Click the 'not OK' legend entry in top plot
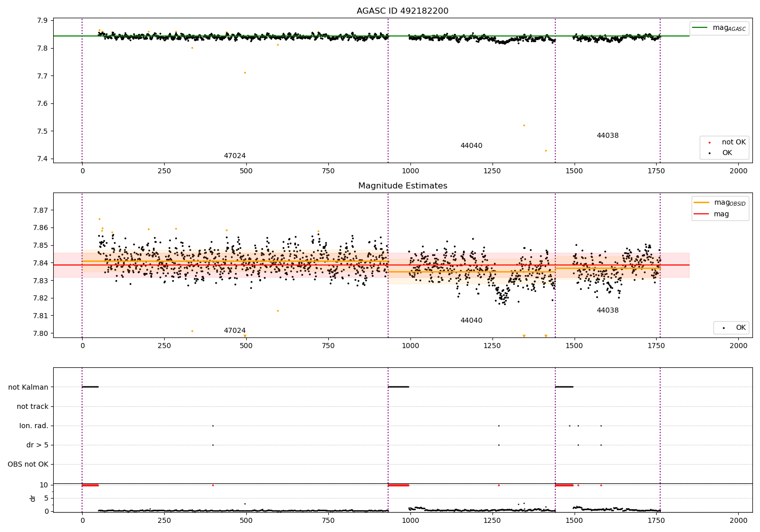The width and height of the screenshot is (760, 532). (x=734, y=142)
